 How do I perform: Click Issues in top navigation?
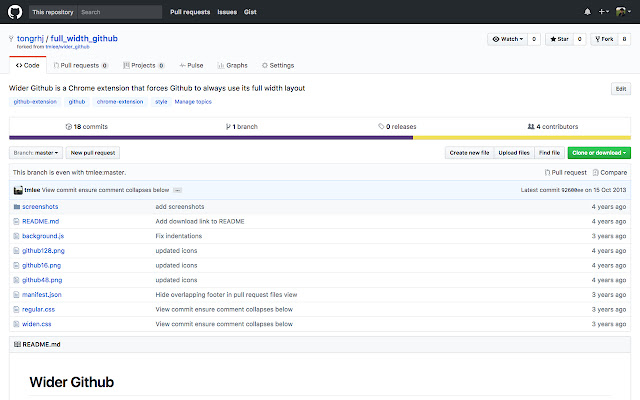(x=227, y=12)
